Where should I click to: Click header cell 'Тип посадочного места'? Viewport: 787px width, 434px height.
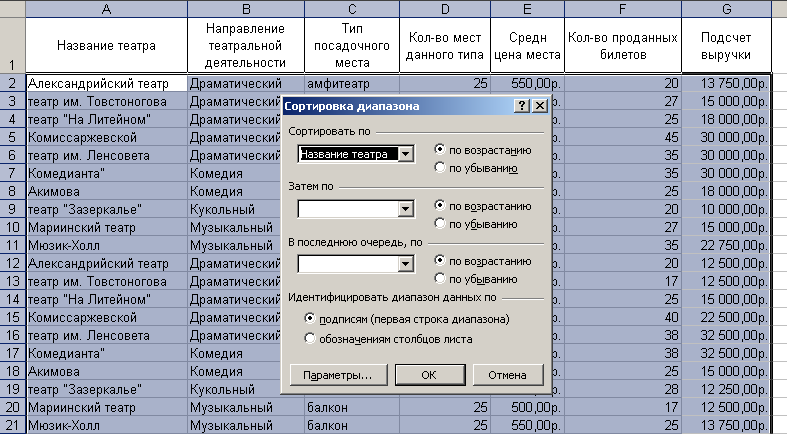[352, 46]
